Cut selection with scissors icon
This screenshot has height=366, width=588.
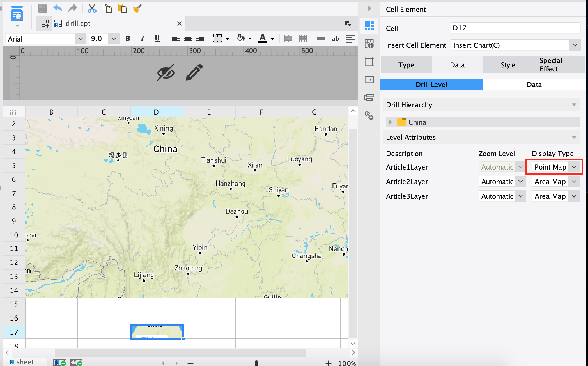(x=92, y=8)
